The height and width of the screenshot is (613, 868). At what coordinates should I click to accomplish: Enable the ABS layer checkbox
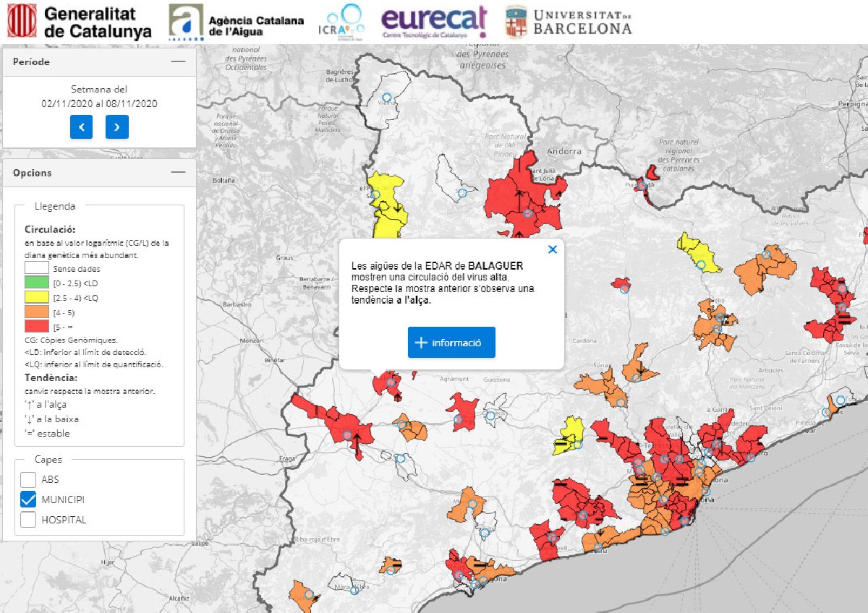28,479
